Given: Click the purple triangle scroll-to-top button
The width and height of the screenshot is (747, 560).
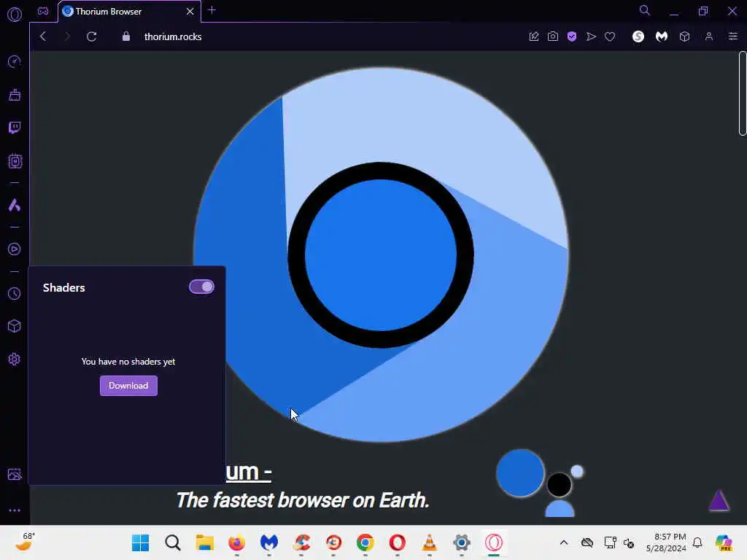Looking at the screenshot, I should point(719,500).
